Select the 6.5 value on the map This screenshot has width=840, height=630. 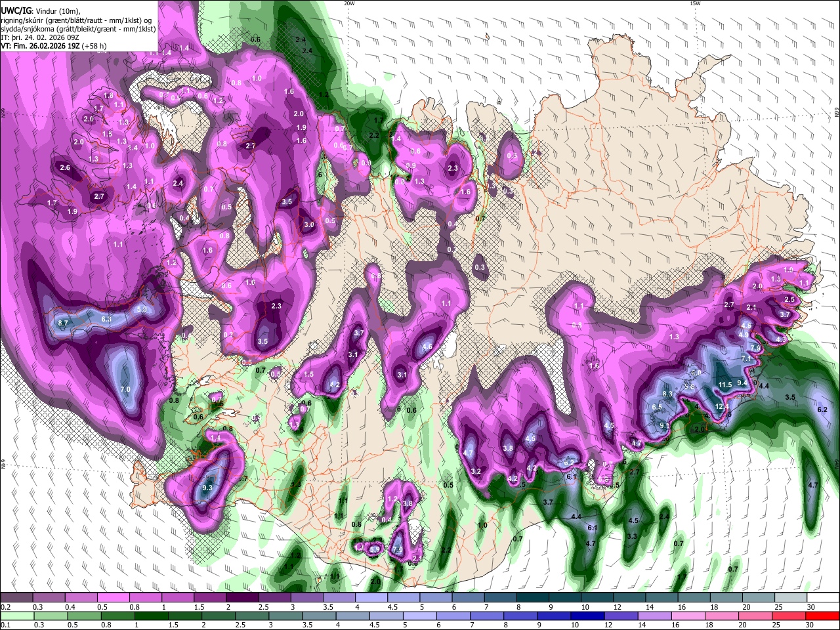657,408
